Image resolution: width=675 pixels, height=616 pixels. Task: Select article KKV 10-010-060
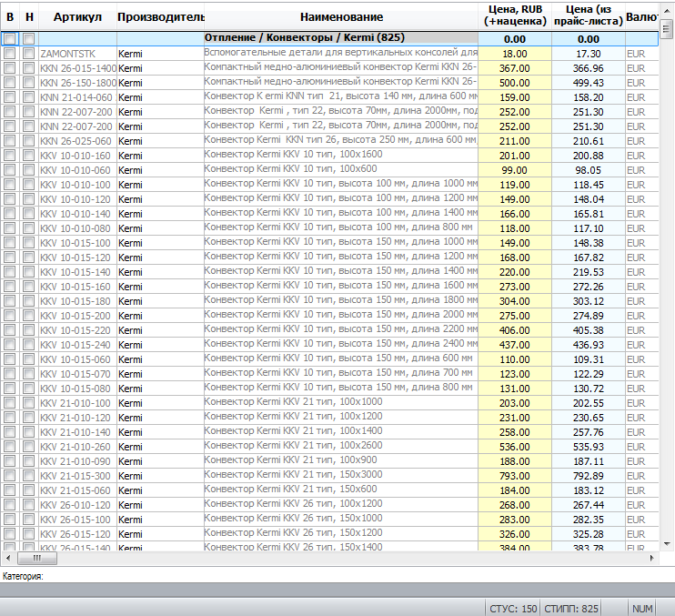[x=76, y=170]
